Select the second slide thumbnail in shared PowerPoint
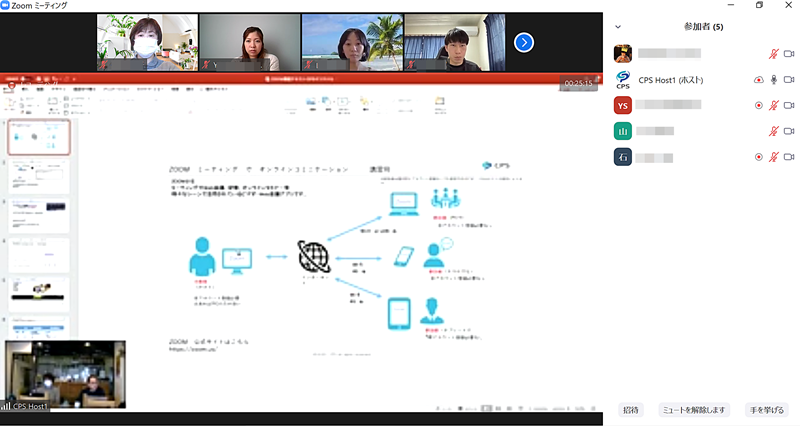 click(x=39, y=177)
